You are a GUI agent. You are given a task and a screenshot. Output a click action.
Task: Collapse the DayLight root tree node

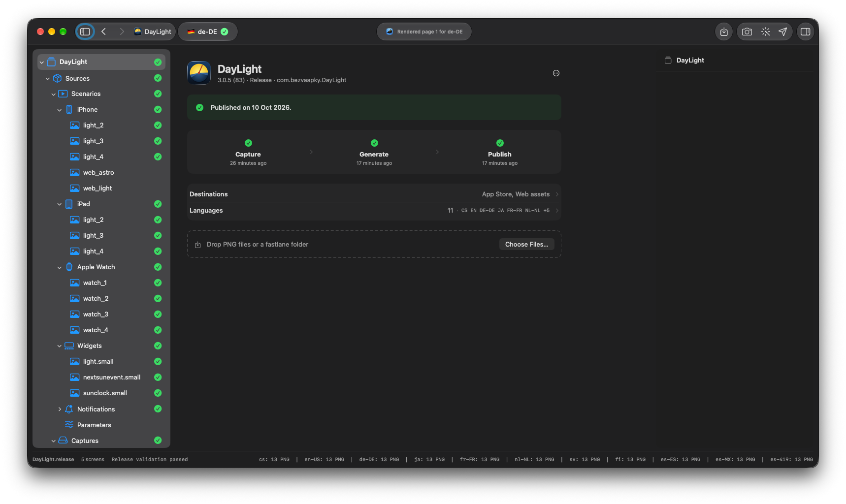pyautogui.click(x=42, y=62)
